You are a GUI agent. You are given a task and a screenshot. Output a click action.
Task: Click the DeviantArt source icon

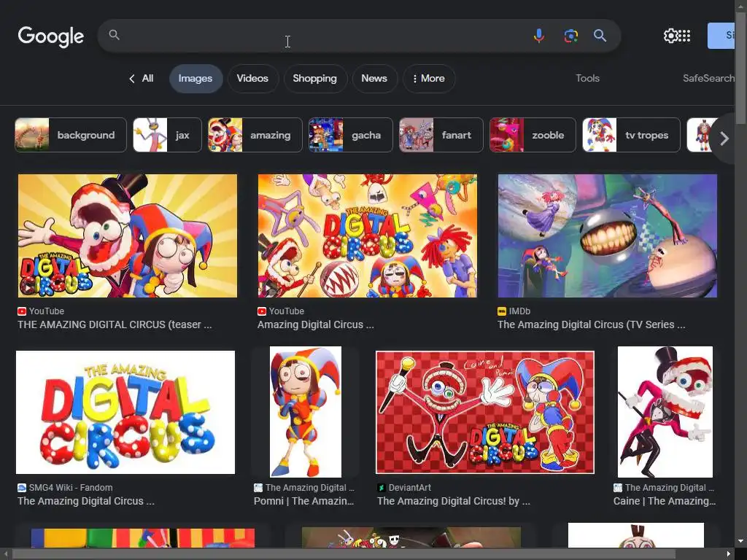pos(381,488)
